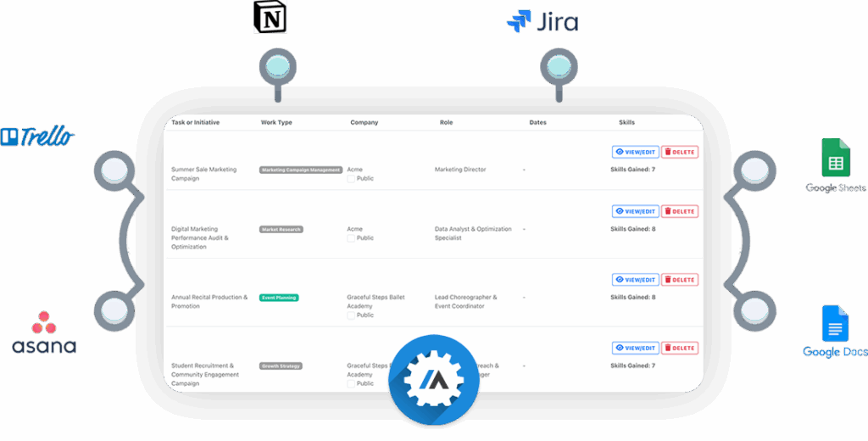This screenshot has width=868, height=441.
Task: Click the Work Type column header
Action: pos(276,123)
